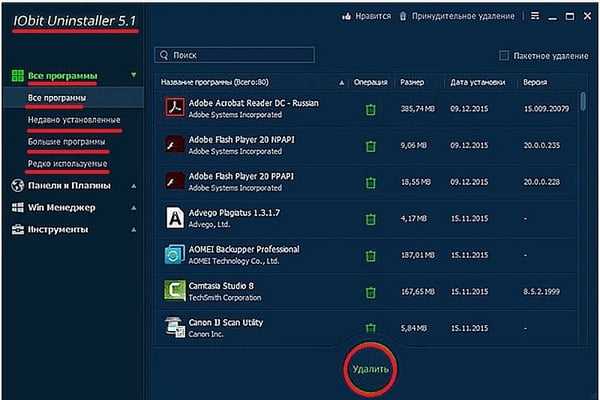Select the AOMEI Backupper program icon
600x400 pixels.
pyautogui.click(x=174, y=254)
